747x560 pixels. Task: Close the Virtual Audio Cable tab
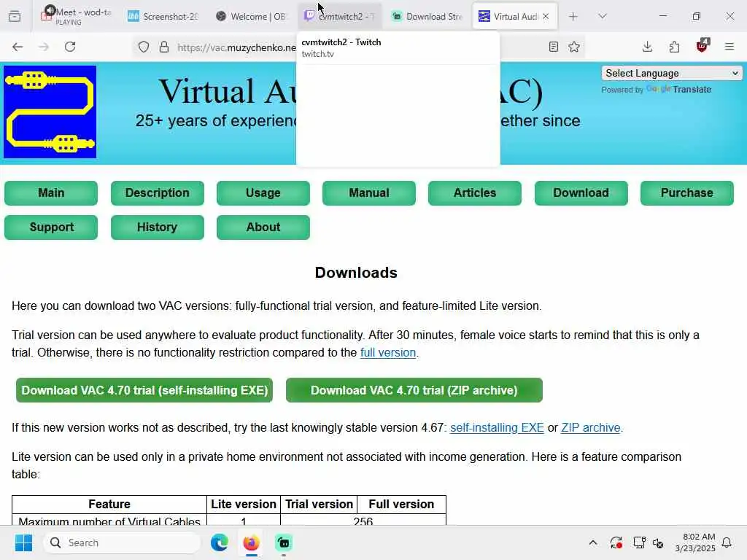tap(546, 16)
